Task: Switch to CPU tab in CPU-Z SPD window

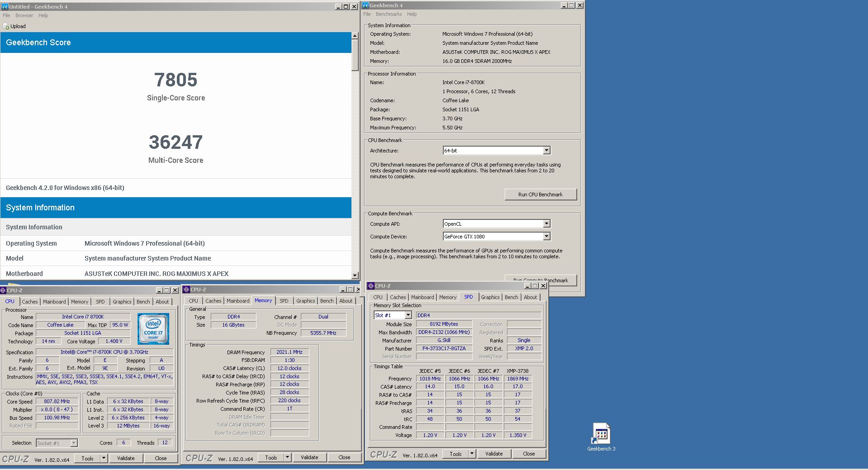Action: tap(378, 297)
